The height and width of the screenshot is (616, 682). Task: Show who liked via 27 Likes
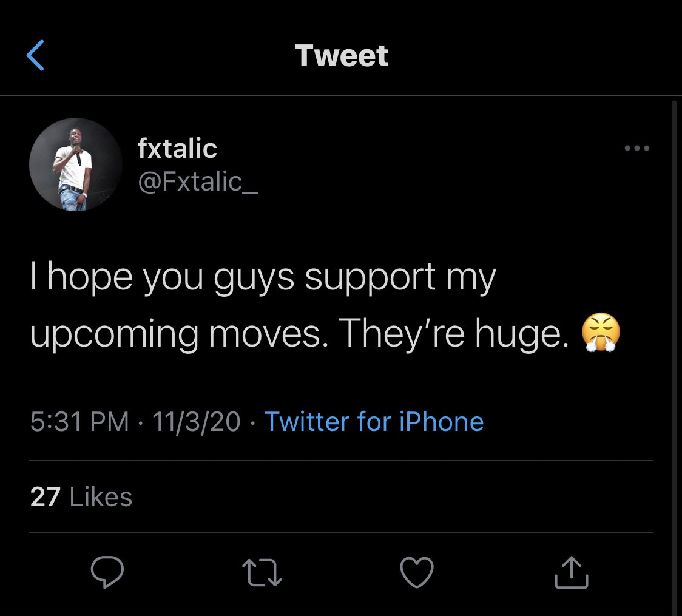pos(81,497)
